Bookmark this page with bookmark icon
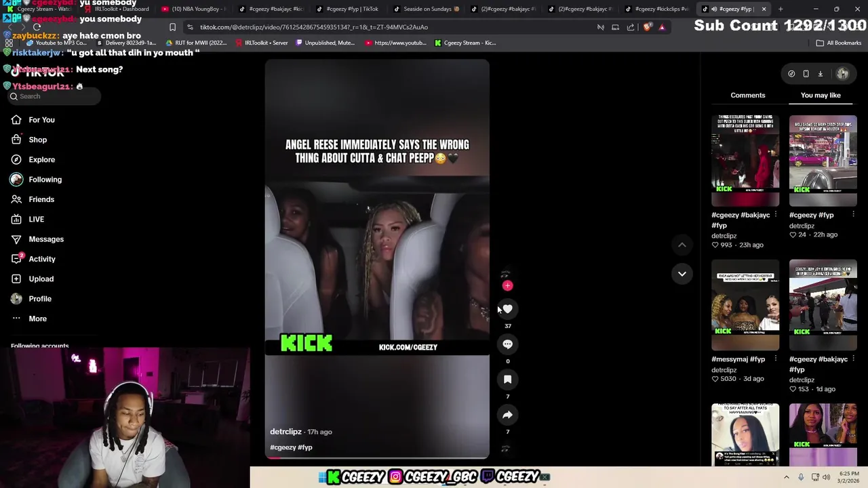The height and width of the screenshot is (488, 868). tap(172, 27)
